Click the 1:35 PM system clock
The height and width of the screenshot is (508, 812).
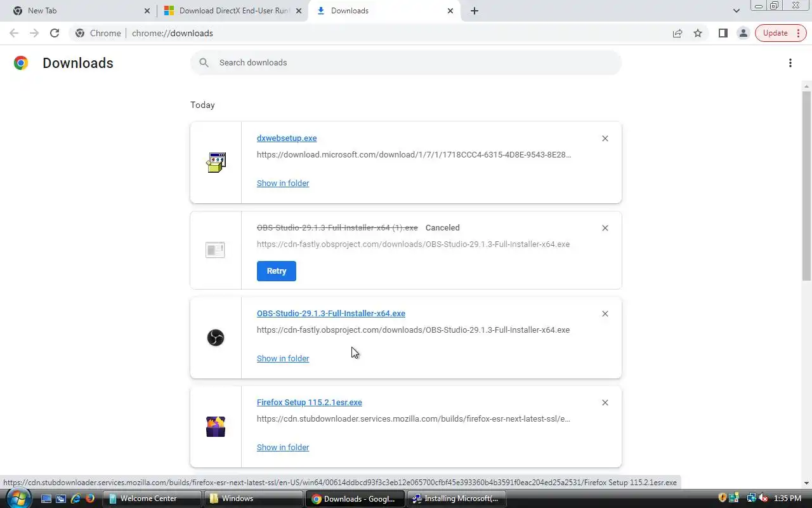(x=787, y=499)
